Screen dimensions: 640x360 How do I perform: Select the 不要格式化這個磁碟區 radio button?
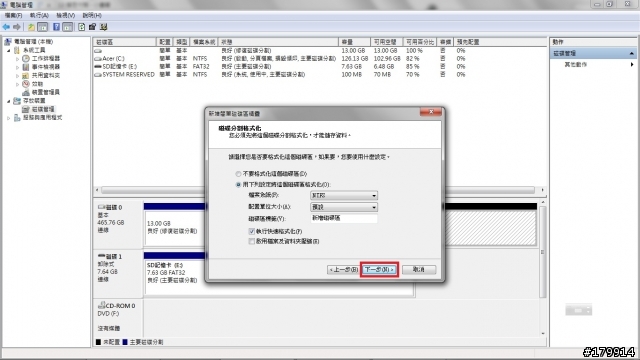pyautogui.click(x=238, y=174)
